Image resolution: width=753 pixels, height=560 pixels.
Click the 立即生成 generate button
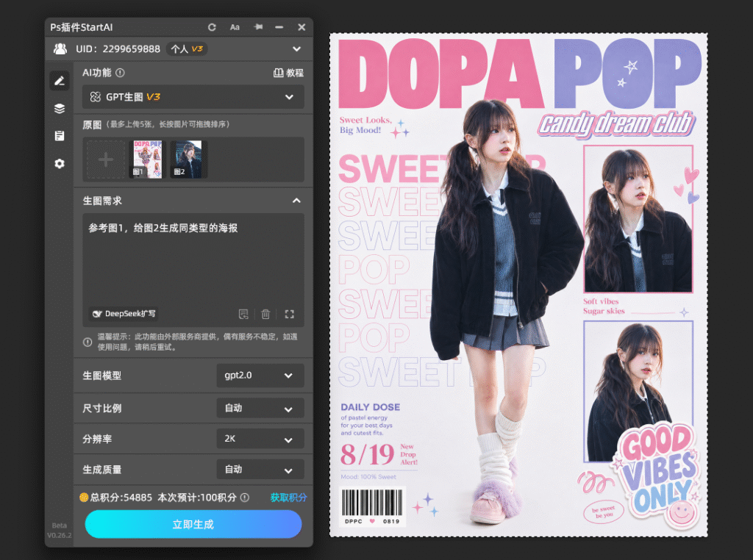coord(193,524)
